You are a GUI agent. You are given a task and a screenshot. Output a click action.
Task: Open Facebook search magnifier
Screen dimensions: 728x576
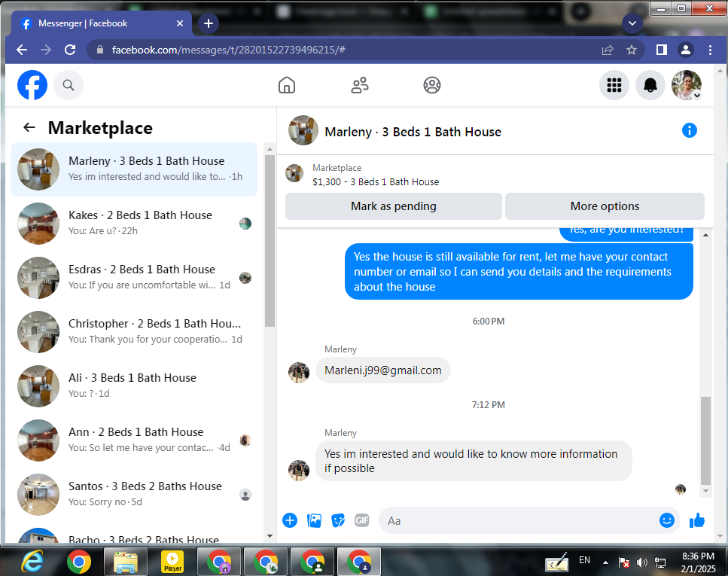[69, 85]
